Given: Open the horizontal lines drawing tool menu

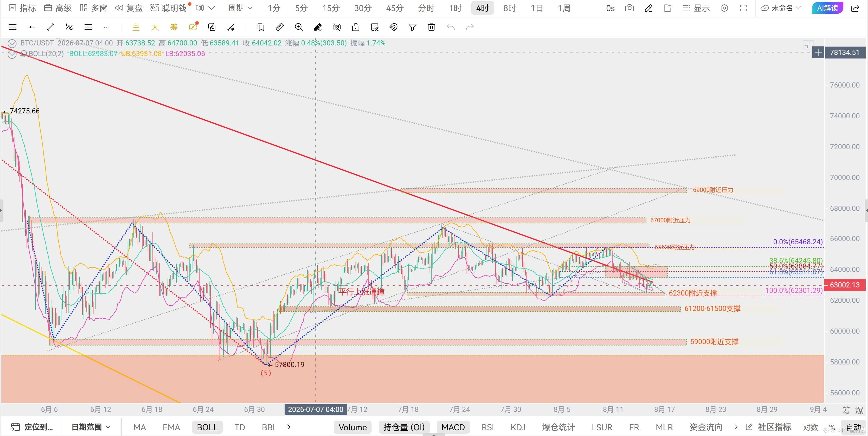Looking at the screenshot, I should pos(13,27).
